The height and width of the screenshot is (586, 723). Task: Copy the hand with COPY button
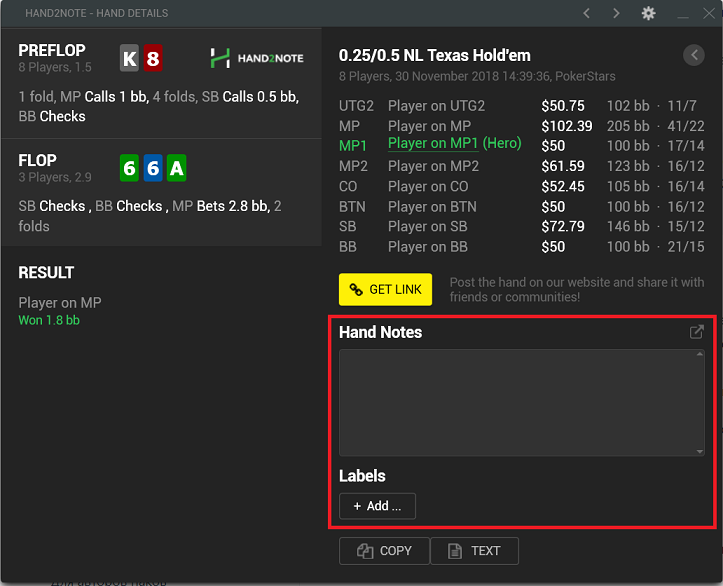tap(384, 550)
